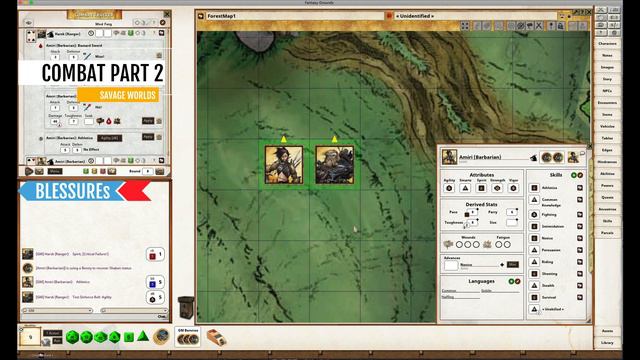Roll the green d10 die
Image resolution: width=640 pixels, height=360 pixels.
point(100,337)
